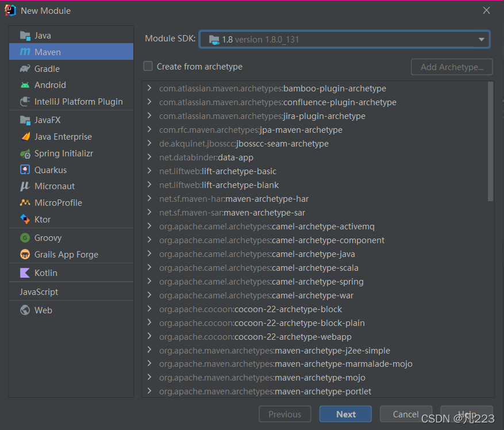The image size is (504, 430).
Task: Expand jpa-maven-archetype node
Action: point(149,129)
